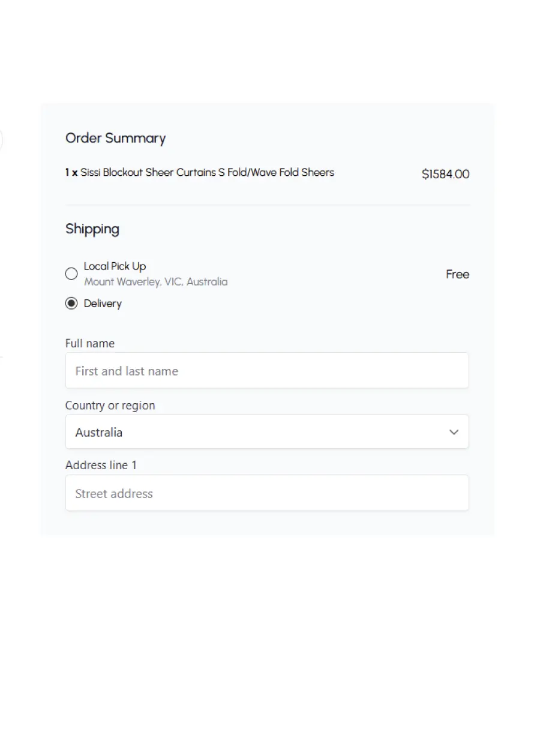Click the Order Summary heading
Screen dimensions: 540x756
[115, 138]
